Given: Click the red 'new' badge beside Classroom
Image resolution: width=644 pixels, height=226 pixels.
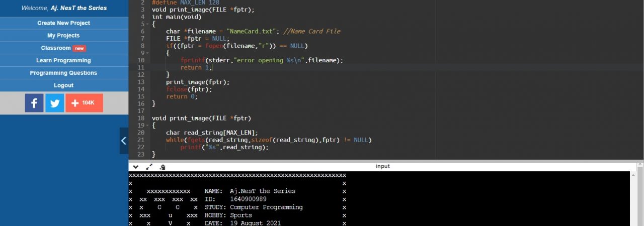Looking at the screenshot, I should [x=79, y=48].
